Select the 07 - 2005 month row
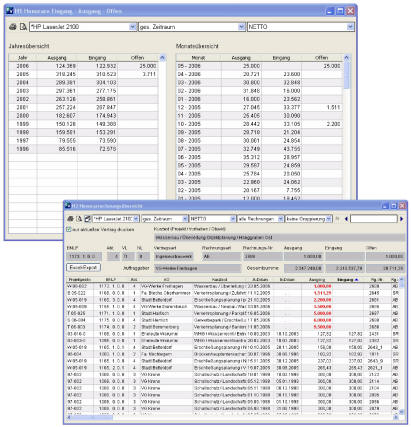Image resolution: width=411 pixels, height=427 pixels. click(259, 149)
